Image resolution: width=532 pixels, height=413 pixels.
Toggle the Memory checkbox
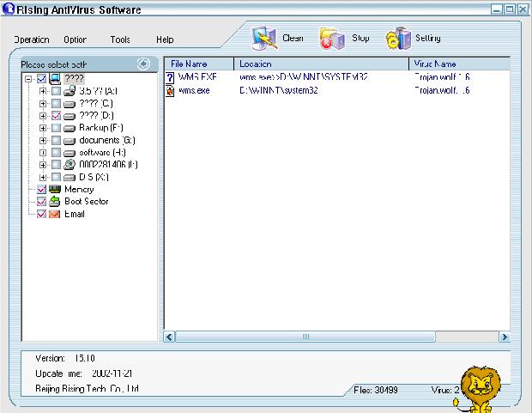pos(41,189)
